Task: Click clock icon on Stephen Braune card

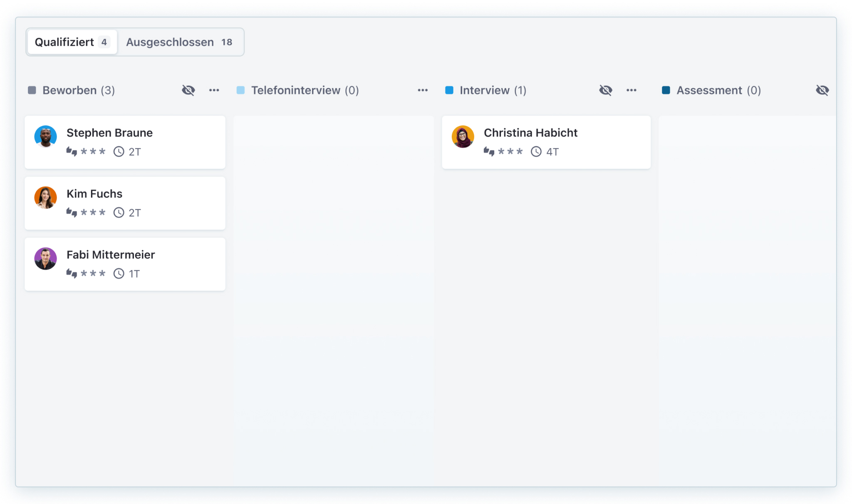Action: coord(119,151)
